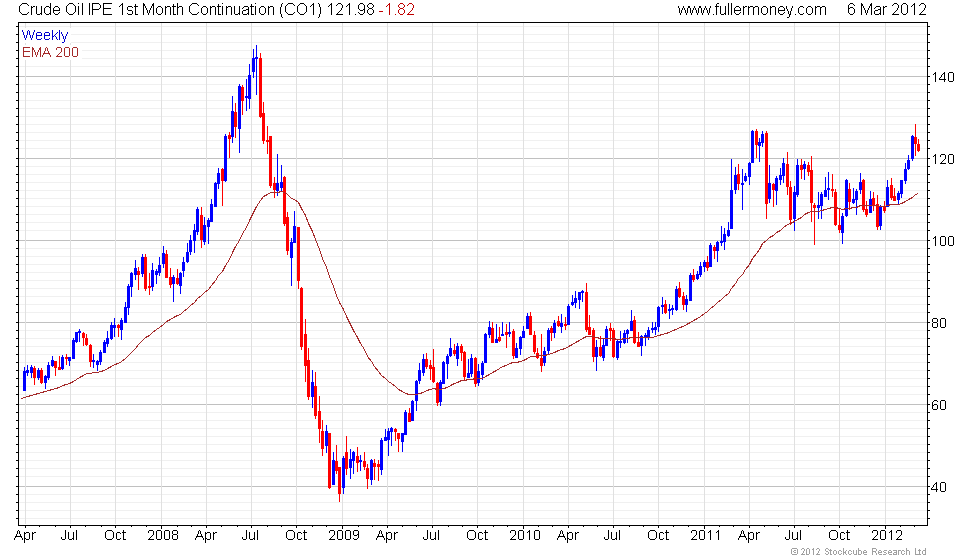Click the 2009 year label on time axis
Viewport: 980px width, 560px height.
pos(344,536)
